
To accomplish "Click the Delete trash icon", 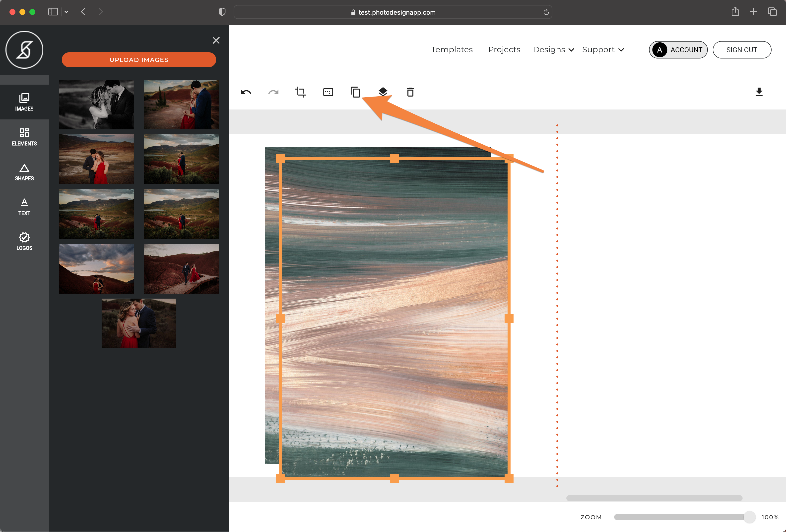I will [410, 92].
